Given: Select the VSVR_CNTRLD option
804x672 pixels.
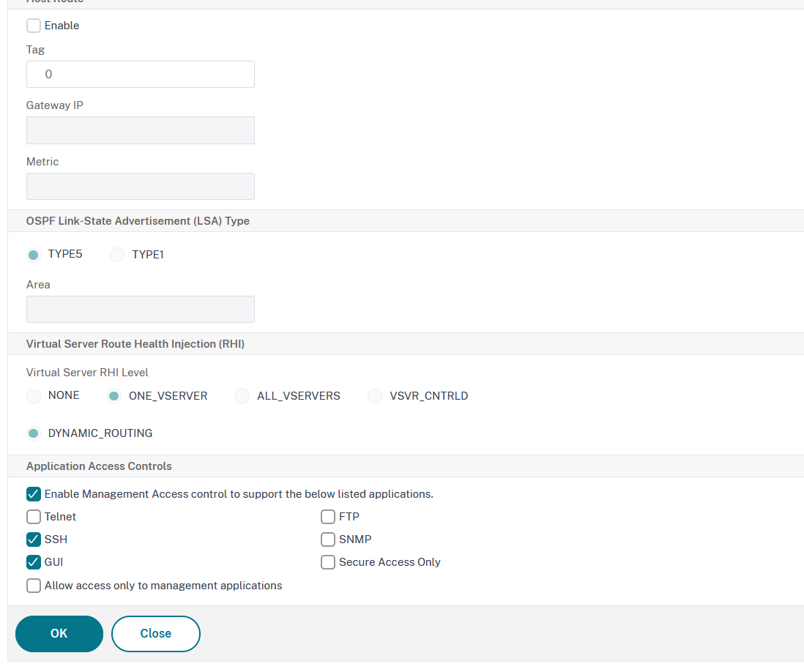Looking at the screenshot, I should coord(374,395).
